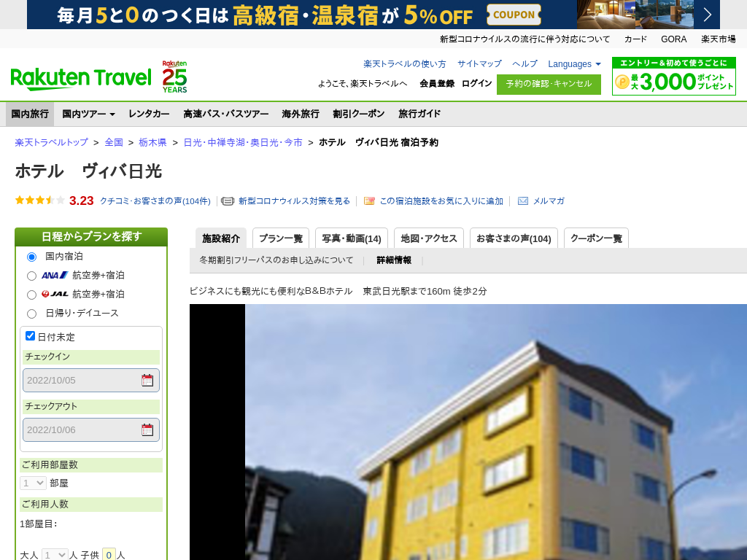Click the Rakuten Travel logo
This screenshot has width=747, height=560.
(x=80, y=79)
